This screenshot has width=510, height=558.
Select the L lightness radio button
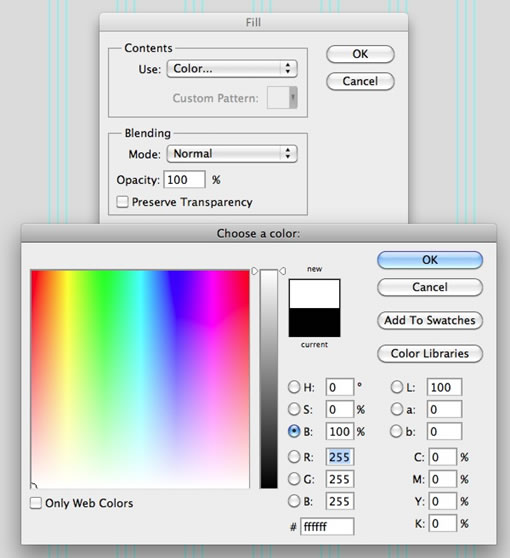coord(396,387)
